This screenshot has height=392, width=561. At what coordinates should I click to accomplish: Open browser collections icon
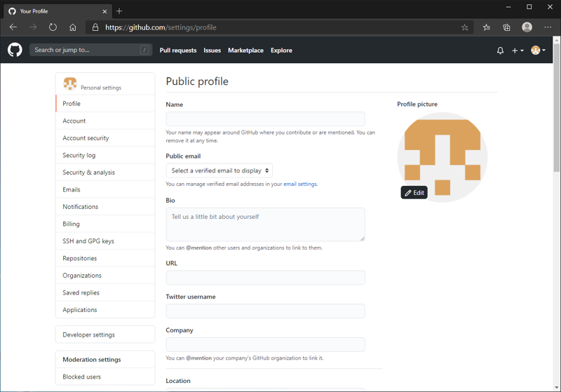tap(506, 27)
